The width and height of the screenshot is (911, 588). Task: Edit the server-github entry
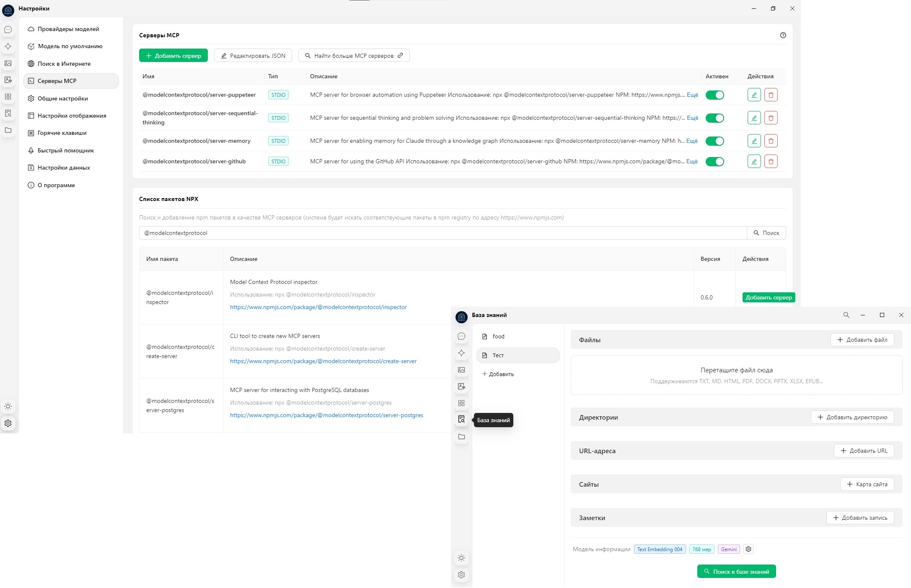754,162
